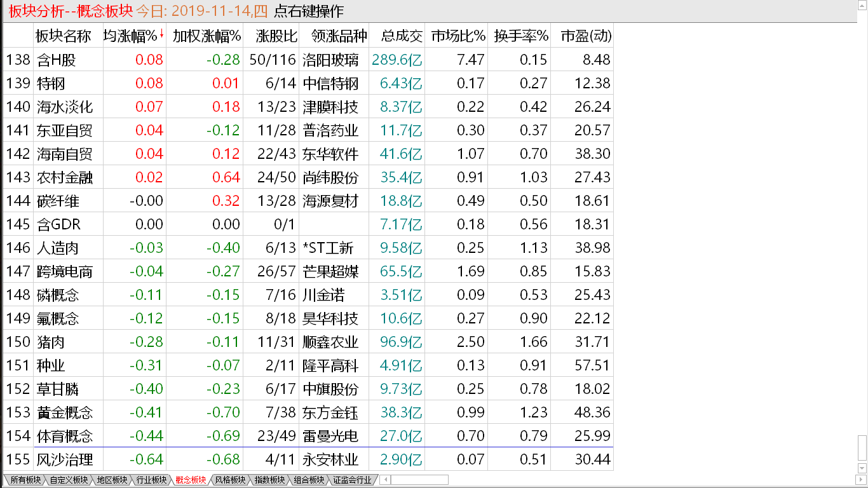Sort by 加权涨幅% column header
Image resolution: width=868 pixels, height=488 pixels.
point(207,36)
